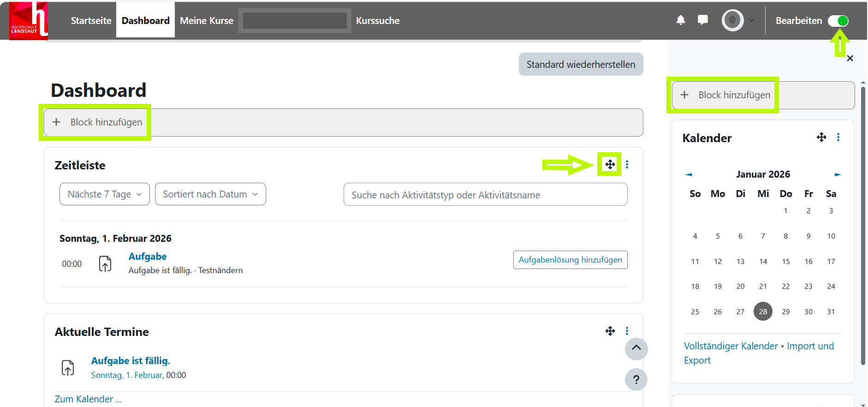Close the right block drawer
Viewport: 868px width, 407px height.
tap(850, 59)
